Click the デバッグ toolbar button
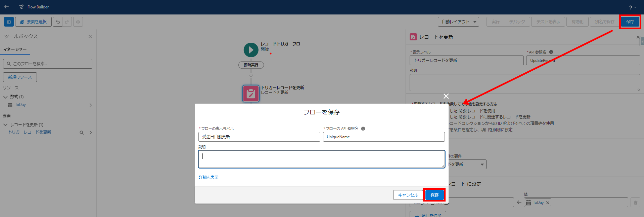644x217 pixels. pos(517,22)
